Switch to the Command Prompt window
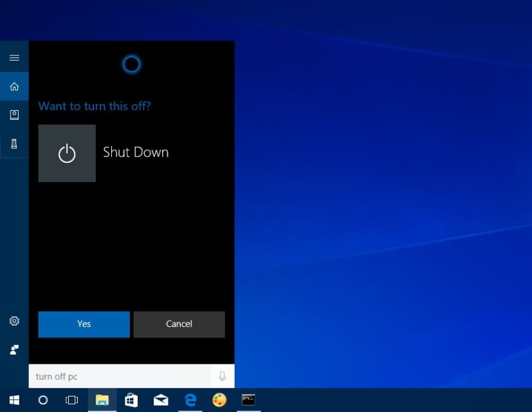This screenshot has height=412, width=532. pos(248,400)
